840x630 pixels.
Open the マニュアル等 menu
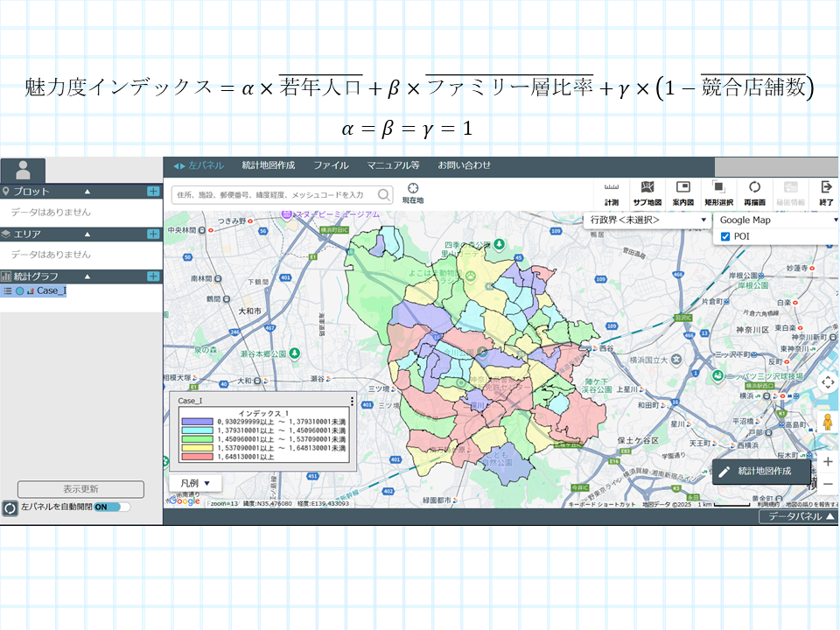pyautogui.click(x=393, y=165)
